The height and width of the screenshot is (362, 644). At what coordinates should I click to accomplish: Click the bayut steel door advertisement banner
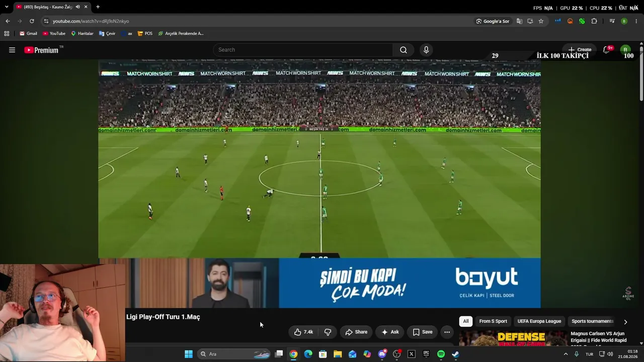click(319, 283)
